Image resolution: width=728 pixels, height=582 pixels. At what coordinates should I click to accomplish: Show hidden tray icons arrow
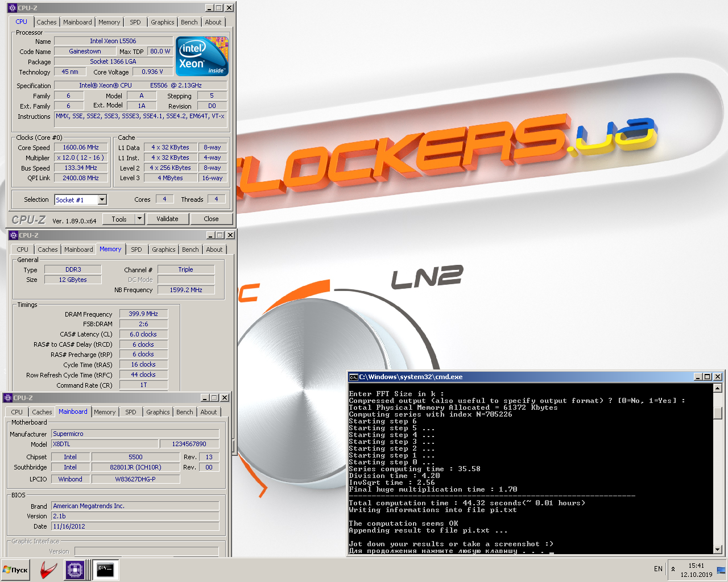tap(673, 569)
